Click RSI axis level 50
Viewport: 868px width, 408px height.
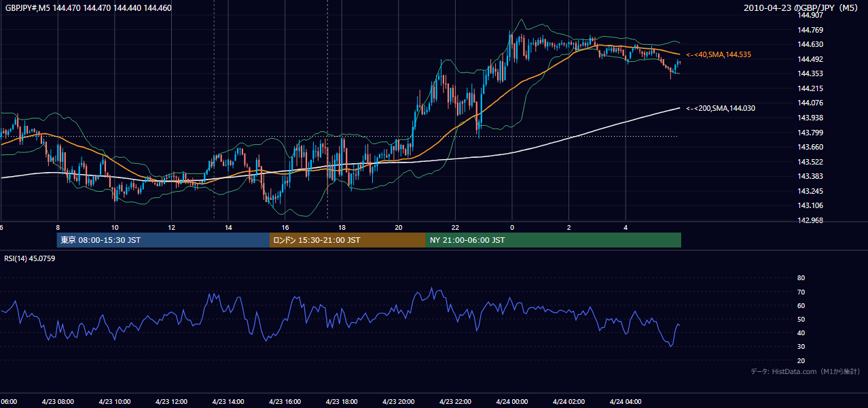pyautogui.click(x=801, y=319)
